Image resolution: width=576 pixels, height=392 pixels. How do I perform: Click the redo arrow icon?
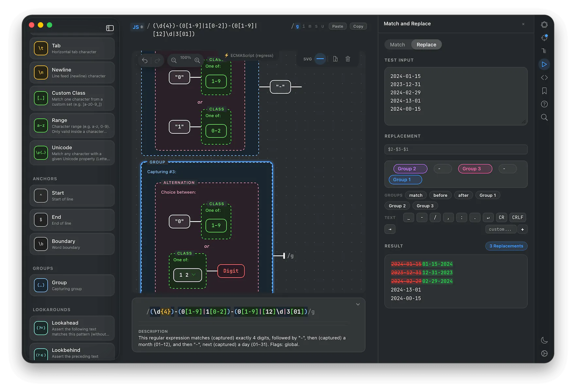click(158, 60)
